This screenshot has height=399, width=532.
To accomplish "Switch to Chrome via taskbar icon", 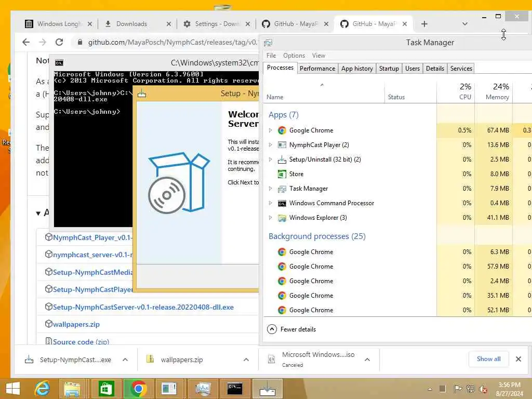I will pos(138,389).
